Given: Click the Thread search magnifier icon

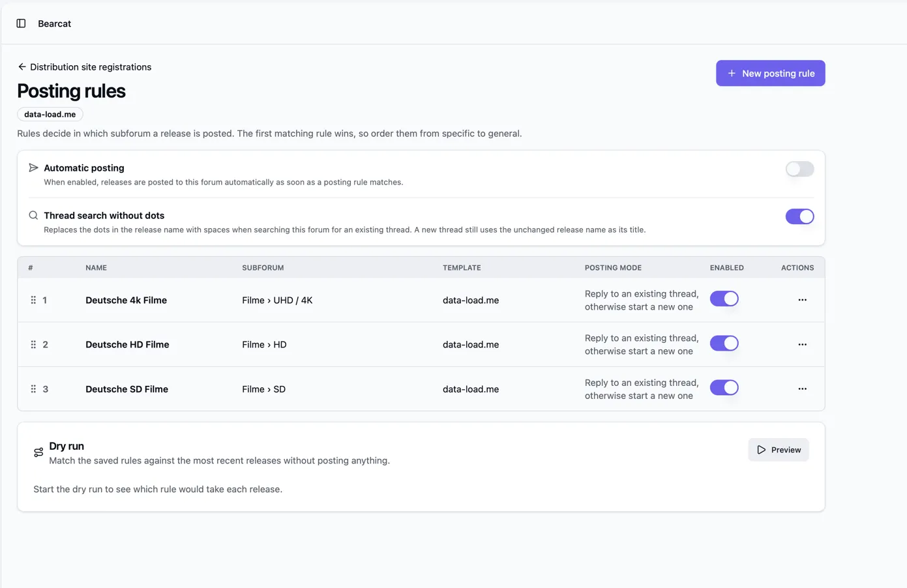Looking at the screenshot, I should pos(33,215).
